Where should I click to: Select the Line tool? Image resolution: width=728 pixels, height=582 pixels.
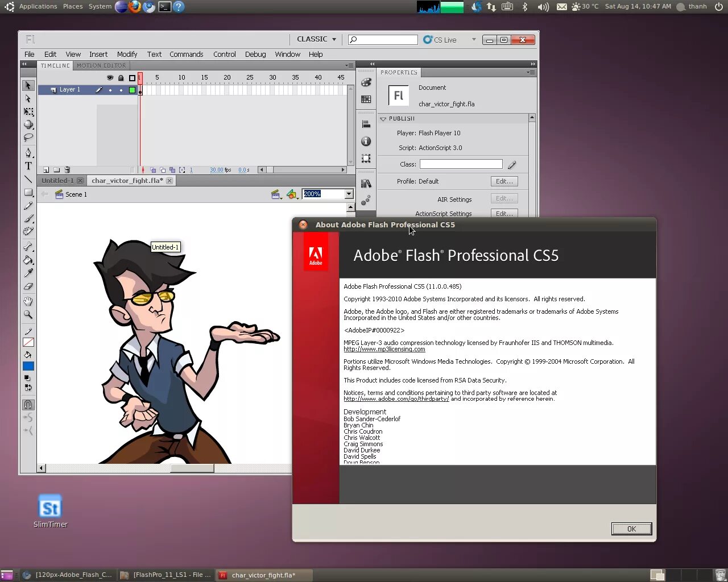click(28, 179)
